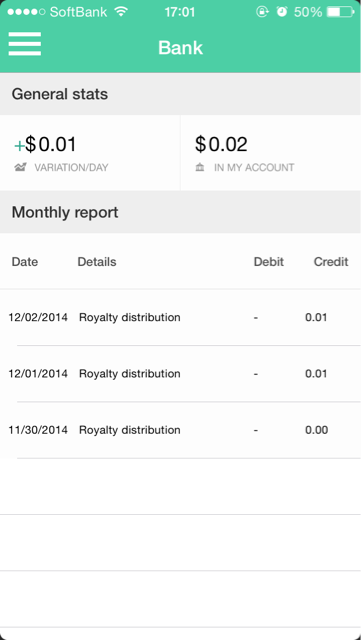Tap the Credit column header
This screenshot has width=361, height=640.
331,262
